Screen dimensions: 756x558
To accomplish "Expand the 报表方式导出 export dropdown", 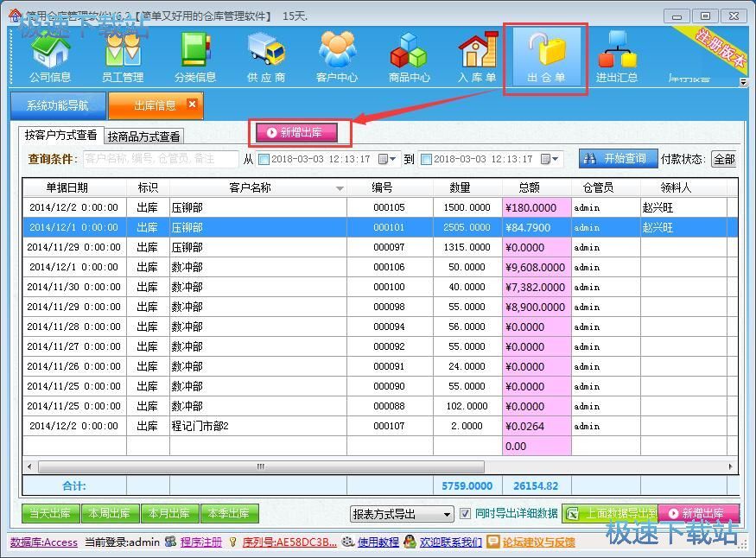I will click(447, 514).
